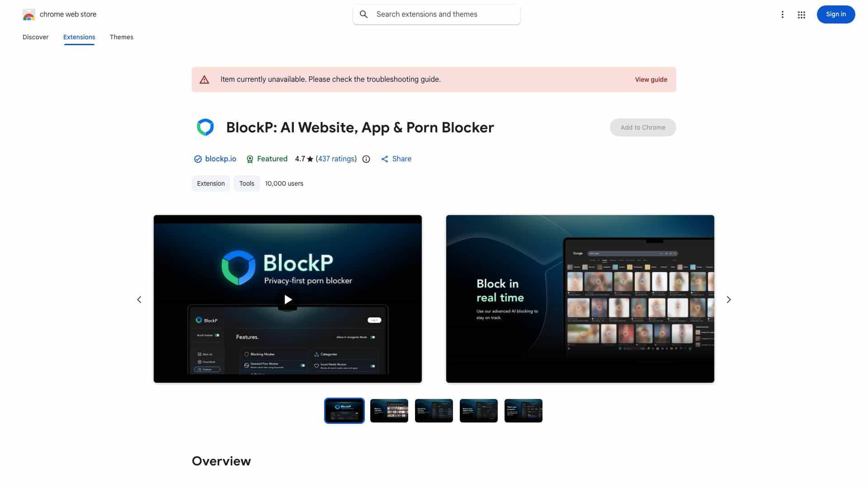Focus the Search extensions and themes field
The image size is (868, 488).
(436, 14)
